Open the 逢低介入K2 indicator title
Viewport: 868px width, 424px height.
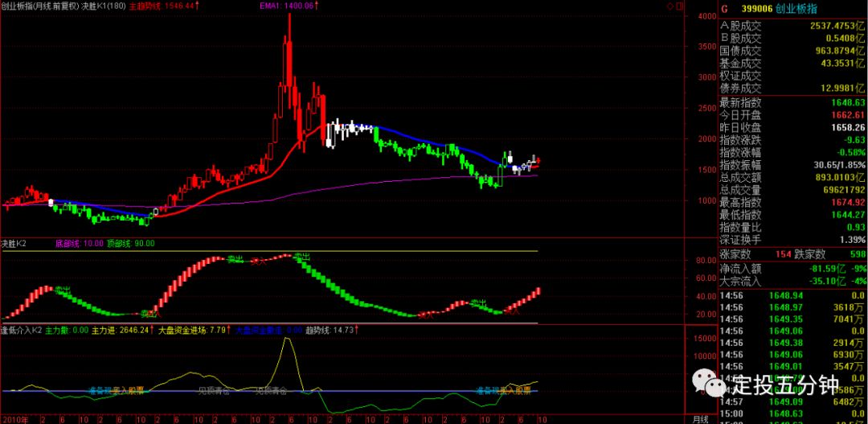22,330
